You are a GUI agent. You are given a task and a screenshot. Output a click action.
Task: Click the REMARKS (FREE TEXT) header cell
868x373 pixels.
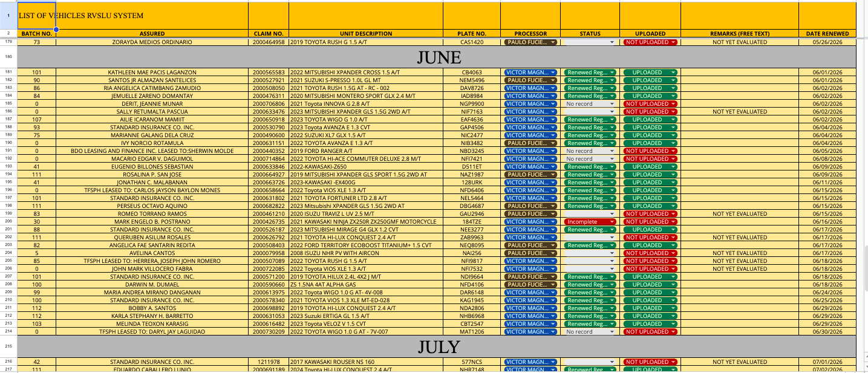click(x=740, y=34)
